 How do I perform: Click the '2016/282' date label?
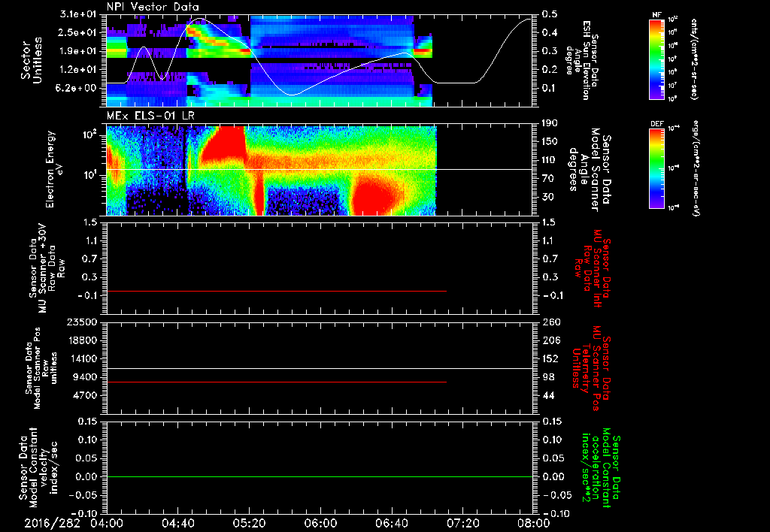tap(52, 523)
